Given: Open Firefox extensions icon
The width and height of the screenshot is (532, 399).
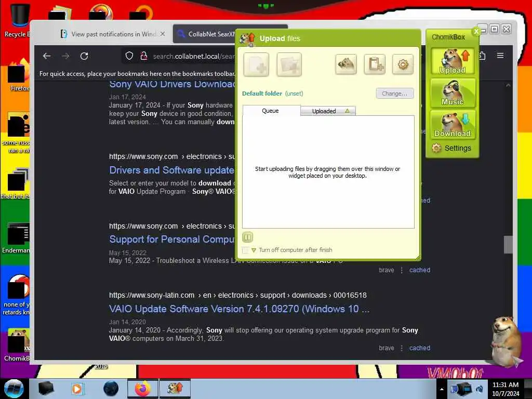Looking at the screenshot, I should pyautogui.click(x=482, y=55).
